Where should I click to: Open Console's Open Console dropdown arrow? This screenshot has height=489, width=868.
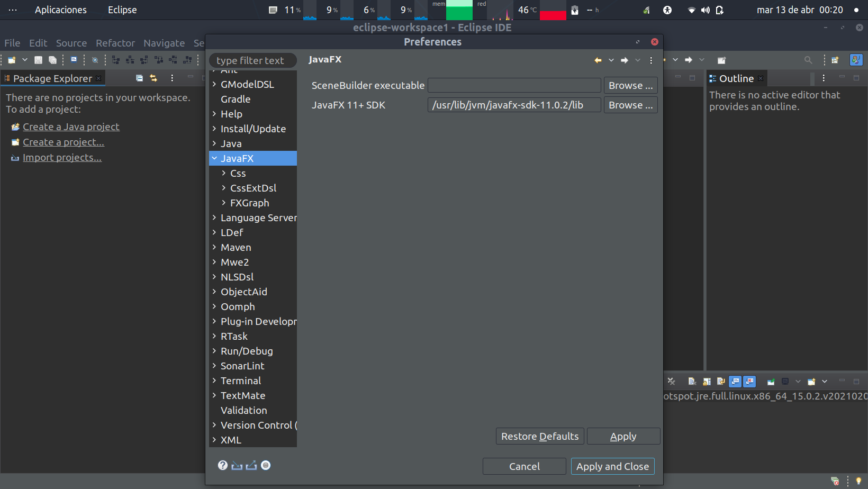(x=825, y=381)
